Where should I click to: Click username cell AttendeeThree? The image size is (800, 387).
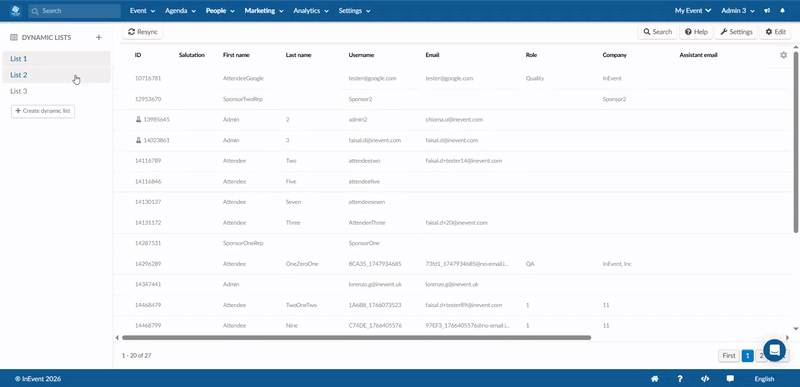pyautogui.click(x=367, y=223)
